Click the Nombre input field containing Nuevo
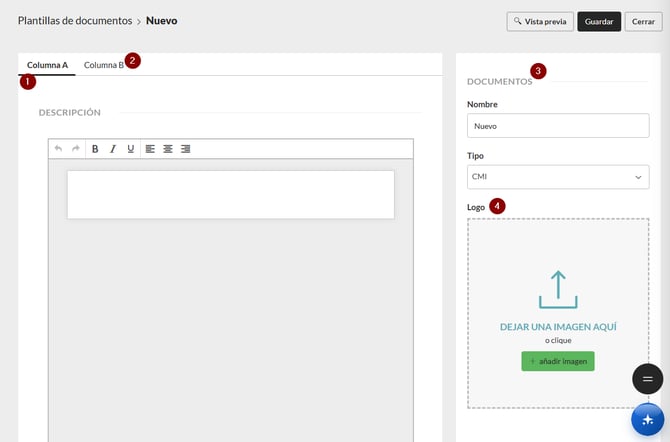 [x=558, y=126]
